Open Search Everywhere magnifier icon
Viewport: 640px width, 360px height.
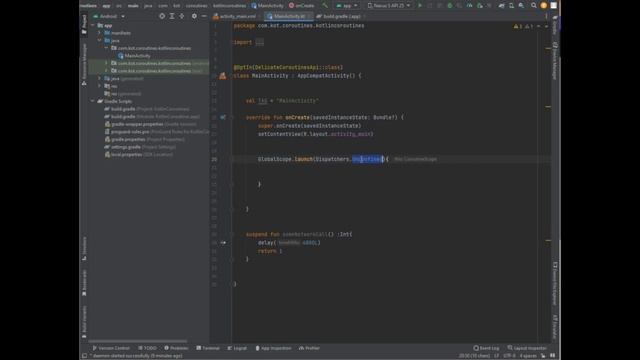(533, 6)
